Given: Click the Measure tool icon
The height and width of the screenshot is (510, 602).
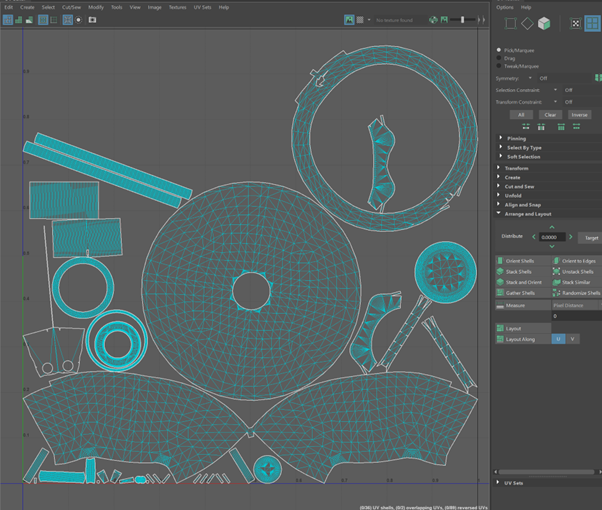Looking at the screenshot, I should (501, 305).
